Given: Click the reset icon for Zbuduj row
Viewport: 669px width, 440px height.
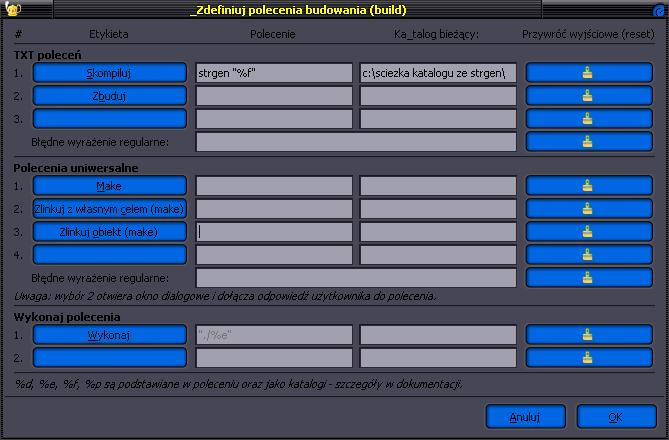Looking at the screenshot, I should [587, 96].
